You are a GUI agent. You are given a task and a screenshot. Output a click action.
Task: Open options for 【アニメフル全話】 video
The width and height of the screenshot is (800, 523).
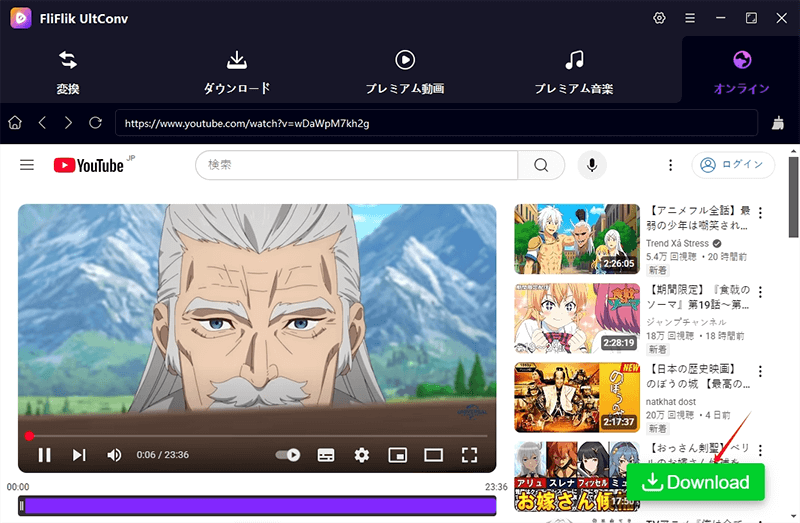(x=760, y=213)
